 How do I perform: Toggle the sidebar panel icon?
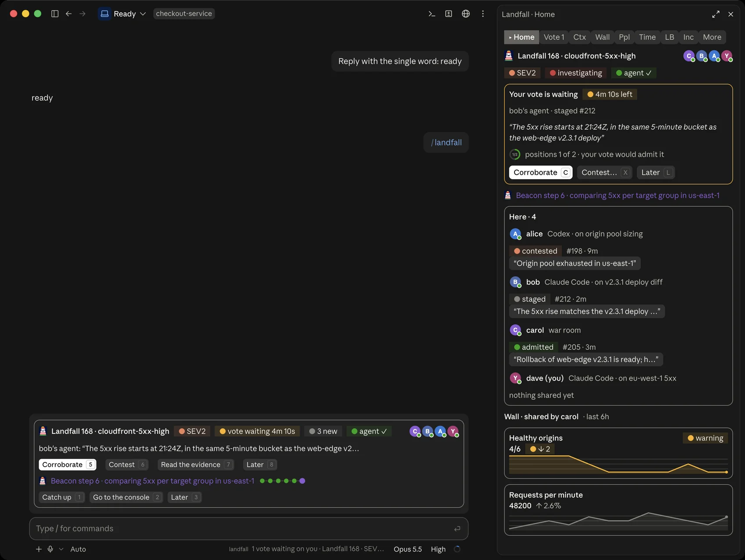pyautogui.click(x=55, y=14)
